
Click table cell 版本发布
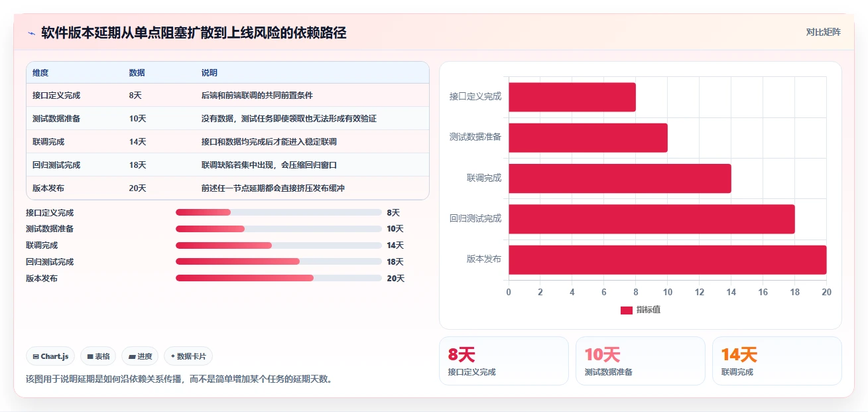pos(48,188)
